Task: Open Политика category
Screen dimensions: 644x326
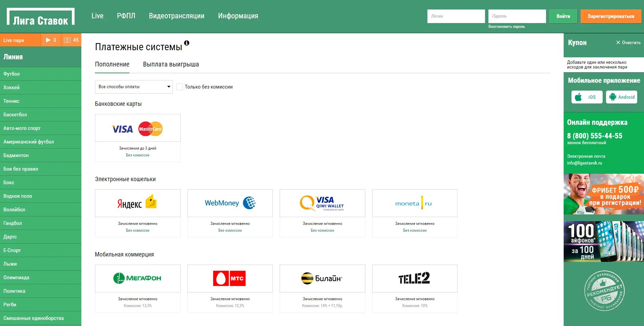Action: (x=41, y=291)
